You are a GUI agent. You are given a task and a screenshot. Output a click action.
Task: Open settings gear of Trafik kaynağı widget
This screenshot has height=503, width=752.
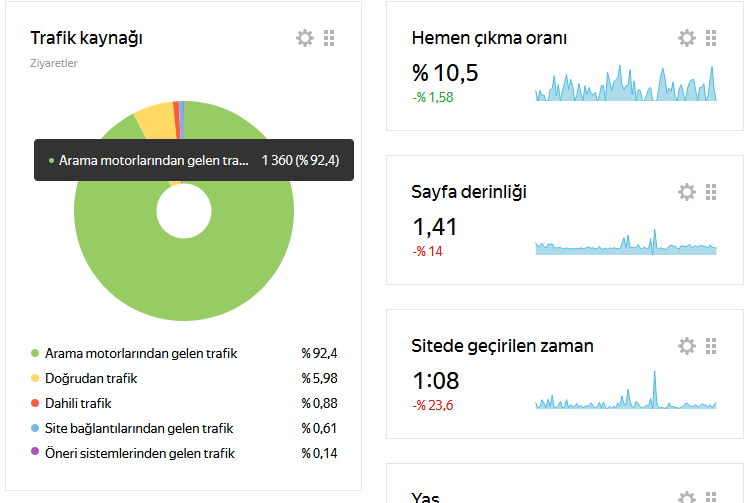[x=305, y=38]
